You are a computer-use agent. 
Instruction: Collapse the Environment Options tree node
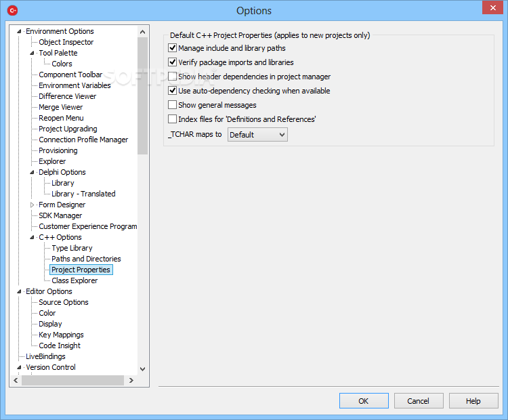(19, 31)
